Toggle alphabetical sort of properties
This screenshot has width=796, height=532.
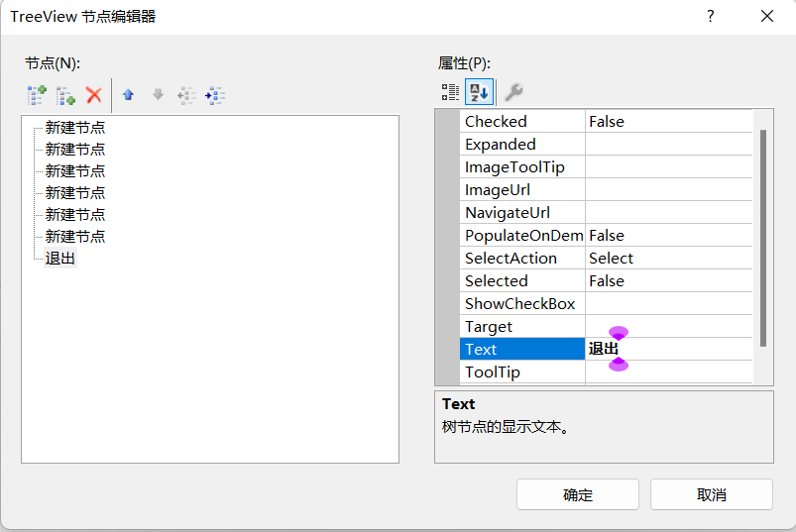pyautogui.click(x=479, y=92)
